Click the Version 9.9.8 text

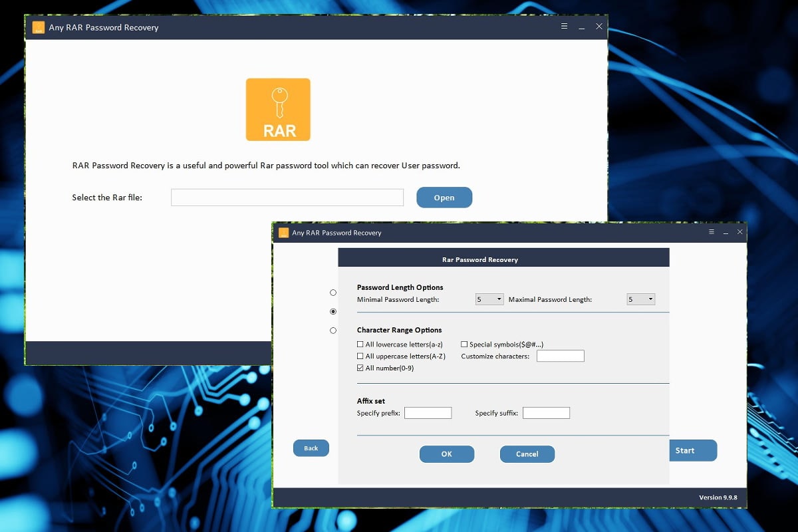pyautogui.click(x=718, y=497)
